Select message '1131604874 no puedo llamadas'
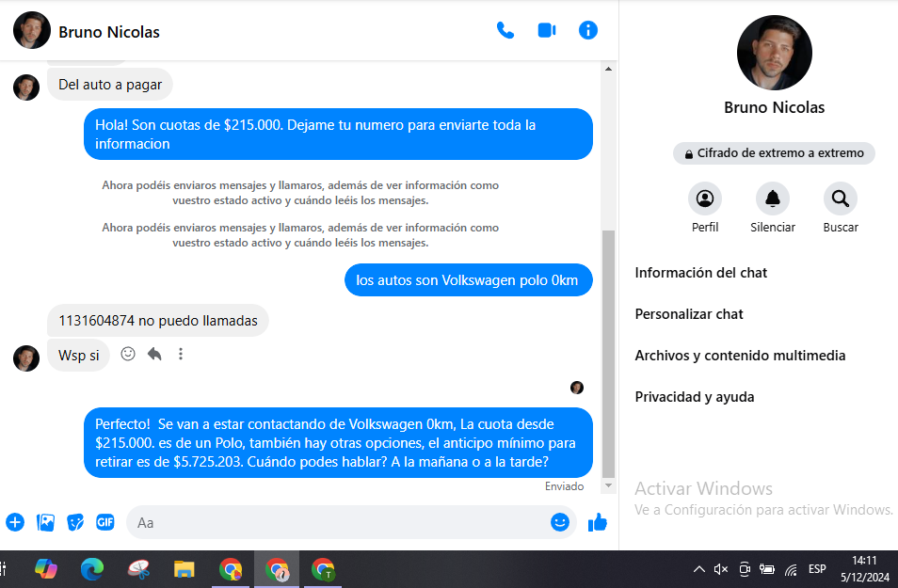This screenshot has width=898, height=588. tap(158, 321)
